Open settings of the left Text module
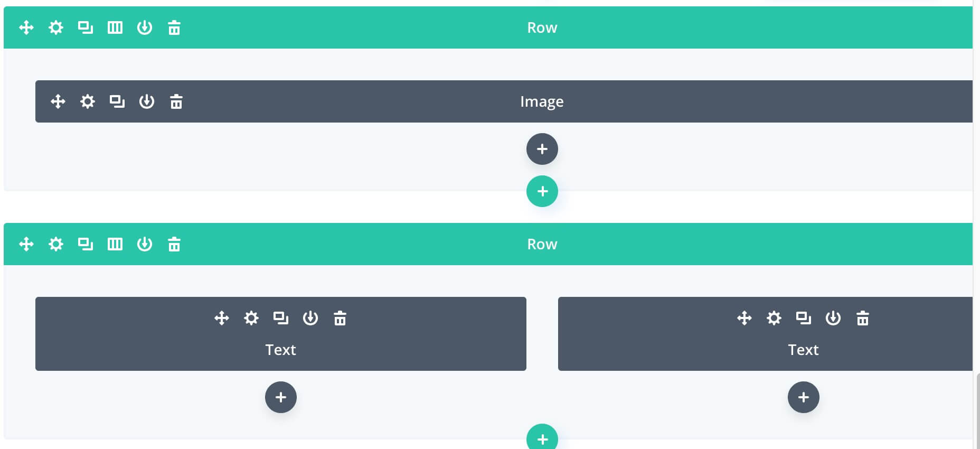The image size is (980, 449). [251, 318]
